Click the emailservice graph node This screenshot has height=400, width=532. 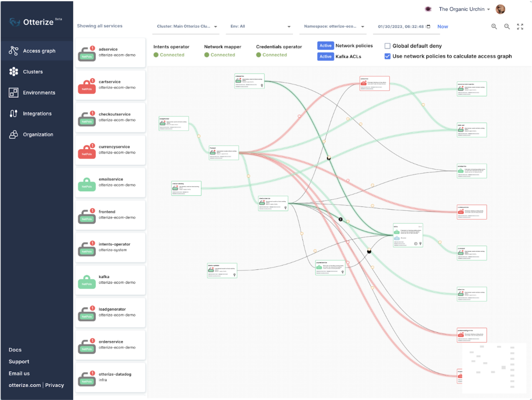coord(472,171)
